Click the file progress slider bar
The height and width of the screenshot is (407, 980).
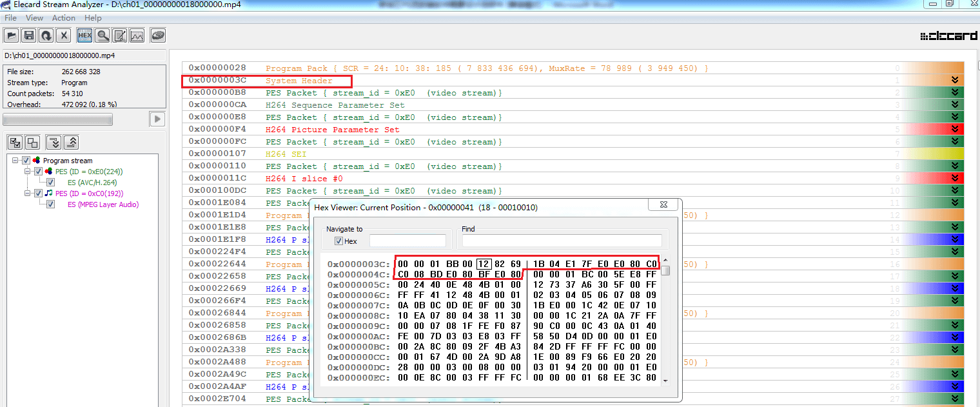click(58, 119)
